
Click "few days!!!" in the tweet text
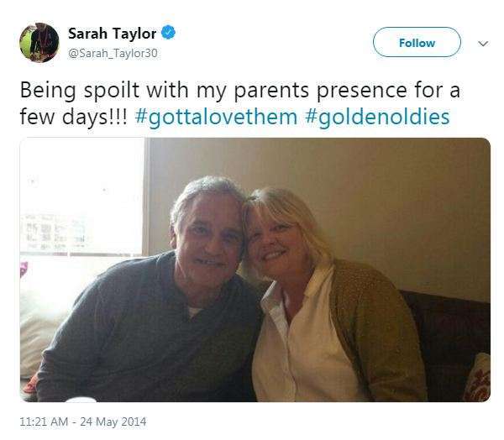(x=73, y=116)
